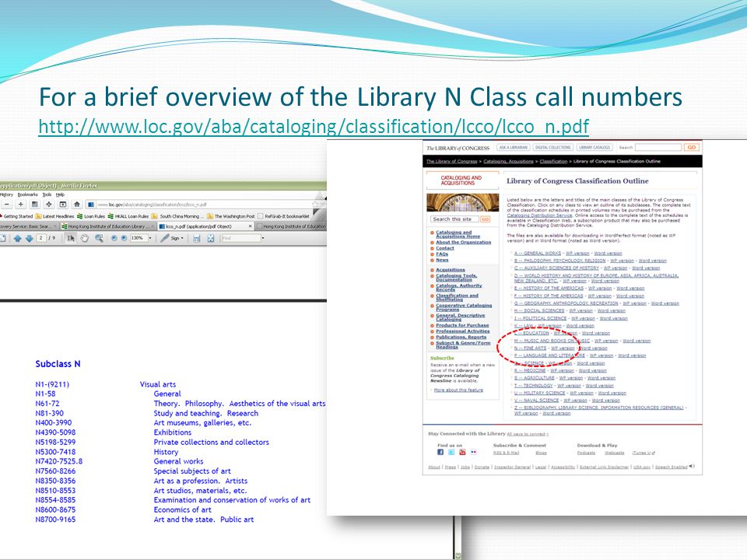747x560 pixels.
Task: Click the RefGrab-It bookmarklet
Action: (283, 216)
